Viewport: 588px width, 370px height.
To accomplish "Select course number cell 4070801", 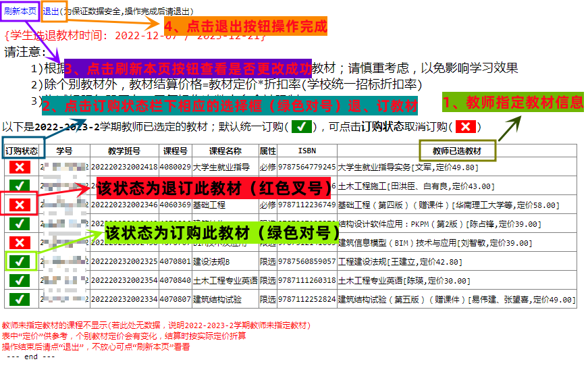I will (x=175, y=261).
